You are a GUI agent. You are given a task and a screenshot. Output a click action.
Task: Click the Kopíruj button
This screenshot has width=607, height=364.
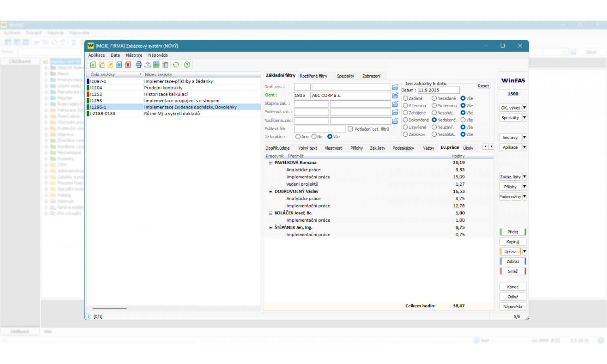[x=512, y=242]
